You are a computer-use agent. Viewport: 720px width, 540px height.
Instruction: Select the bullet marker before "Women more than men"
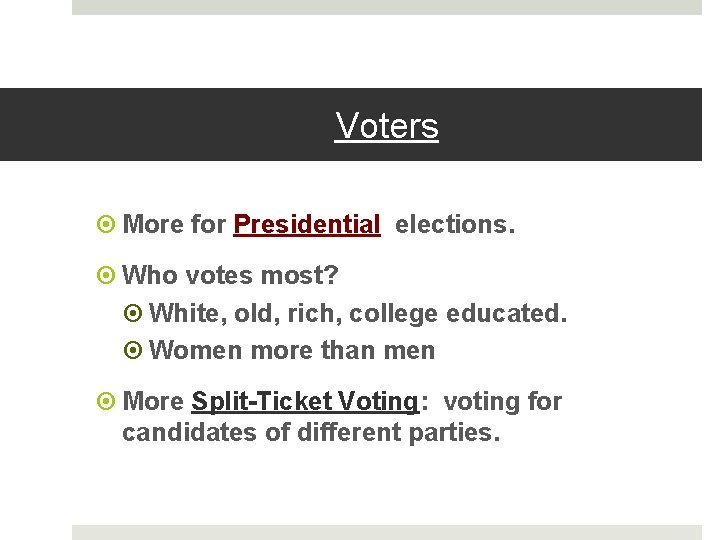(136, 351)
